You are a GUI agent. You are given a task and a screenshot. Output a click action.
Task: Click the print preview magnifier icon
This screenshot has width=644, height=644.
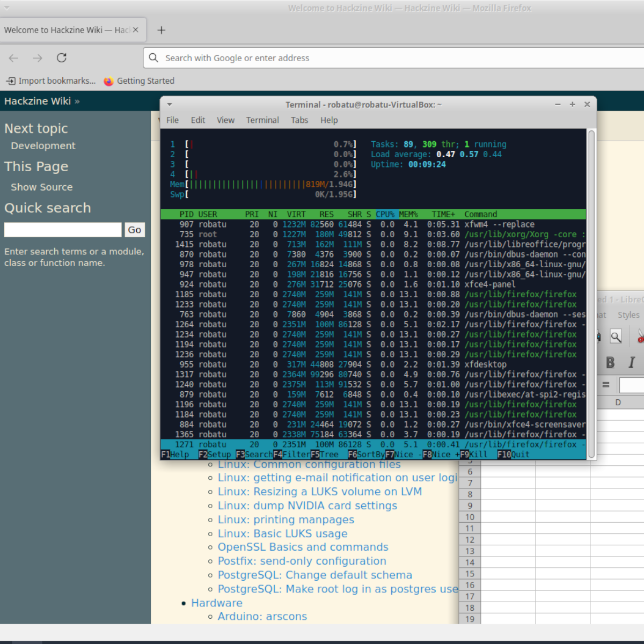616,337
